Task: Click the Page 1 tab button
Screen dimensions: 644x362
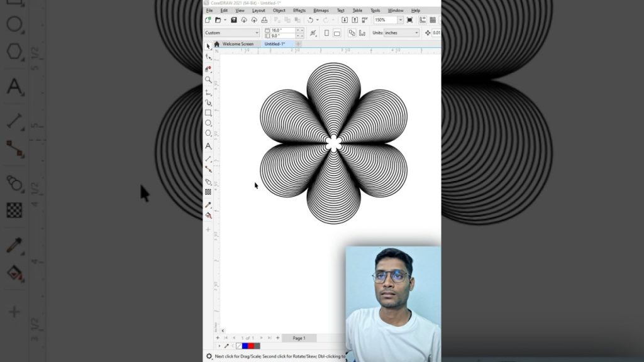Action: coord(299,337)
